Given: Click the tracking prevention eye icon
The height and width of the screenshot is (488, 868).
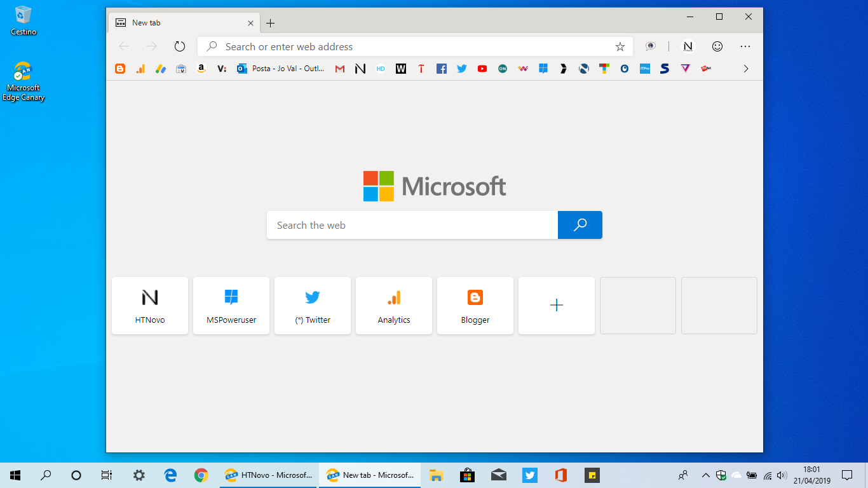Looking at the screenshot, I should (x=650, y=46).
